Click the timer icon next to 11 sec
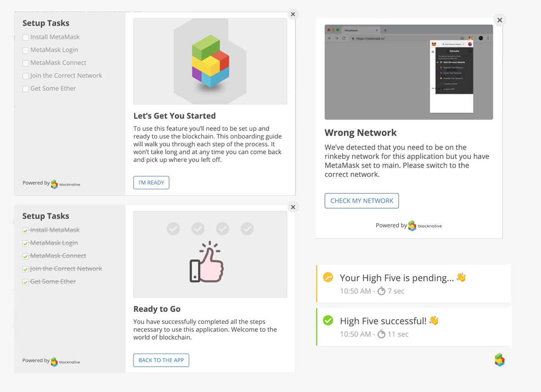 [x=381, y=334]
